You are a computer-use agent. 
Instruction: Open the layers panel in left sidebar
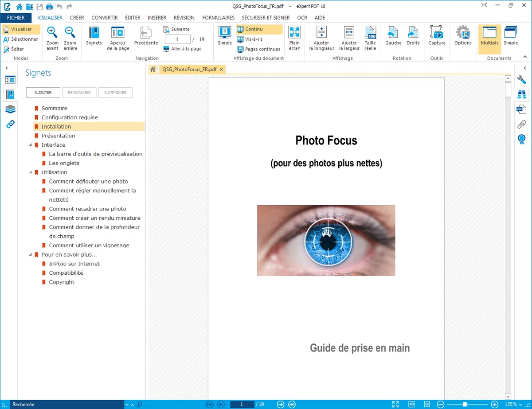[x=10, y=109]
